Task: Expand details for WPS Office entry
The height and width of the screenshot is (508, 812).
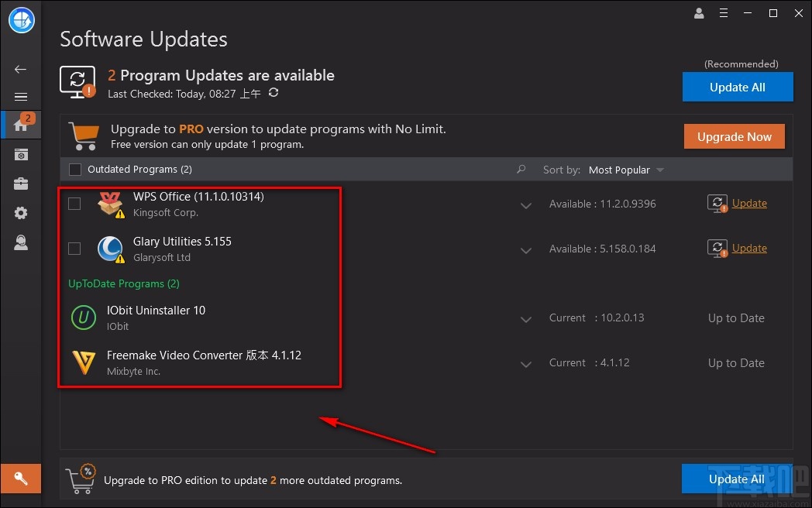Action: click(526, 205)
